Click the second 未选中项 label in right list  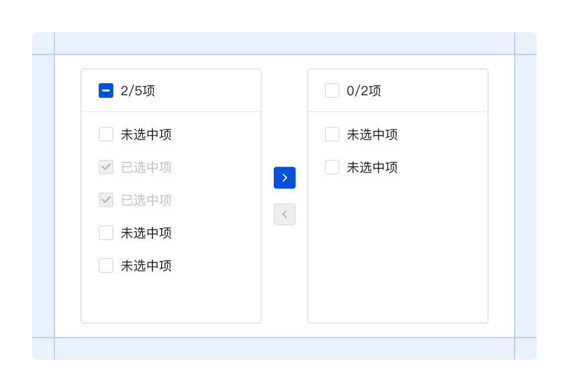pos(371,167)
